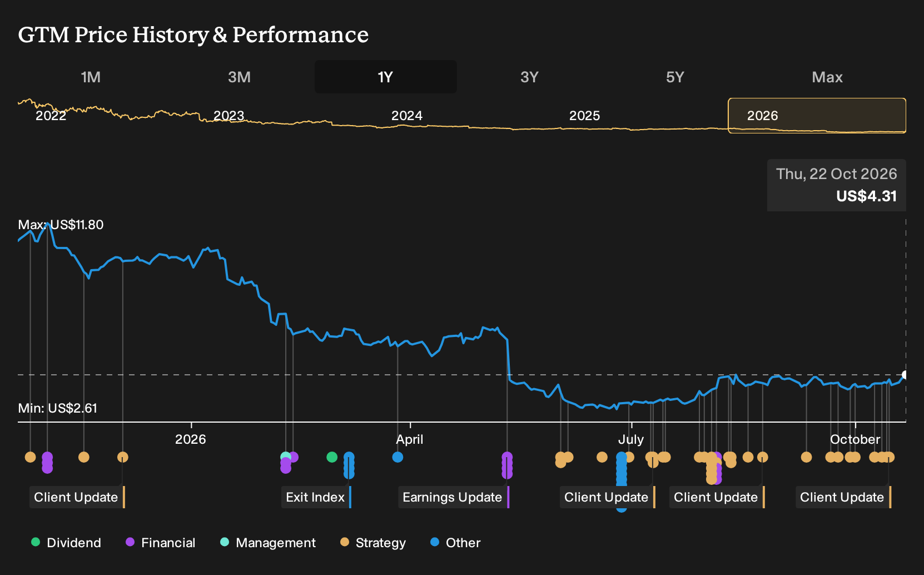Image resolution: width=924 pixels, height=575 pixels.
Task: Click the Max: US$11.80 label
Action: [x=61, y=225]
